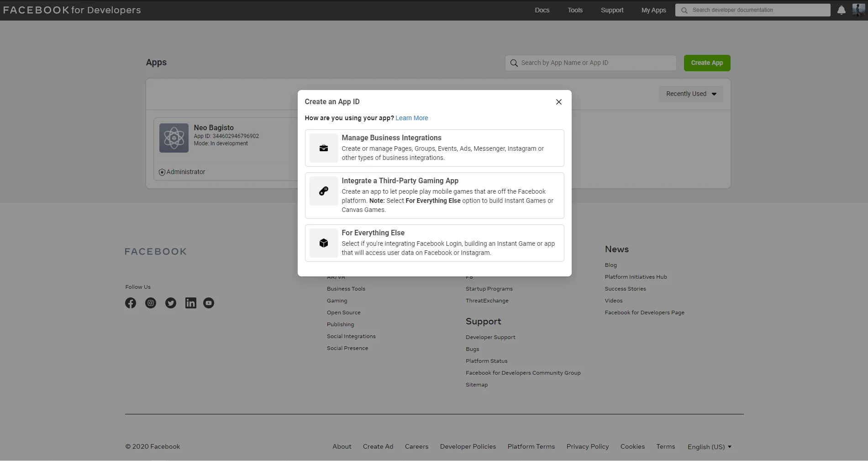The height and width of the screenshot is (461, 868).
Task: Open the English (US) language selector
Action: coord(709,447)
